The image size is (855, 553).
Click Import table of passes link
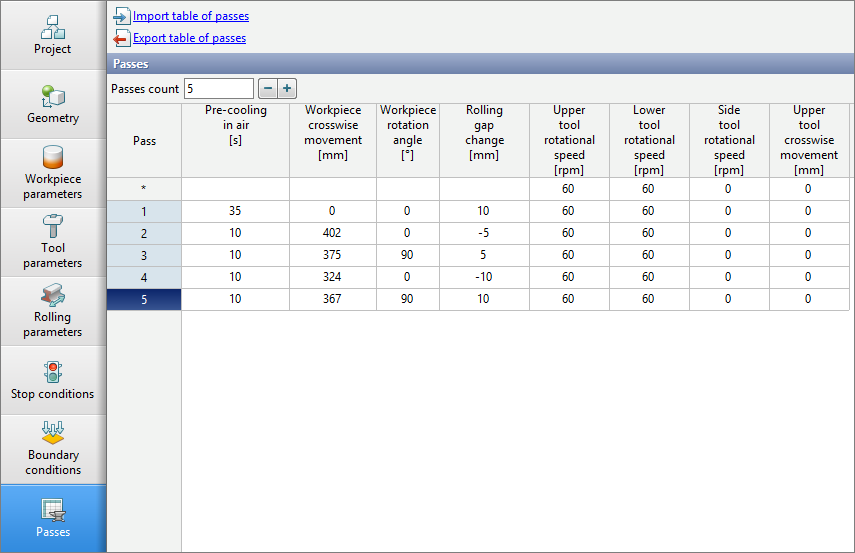(x=191, y=16)
